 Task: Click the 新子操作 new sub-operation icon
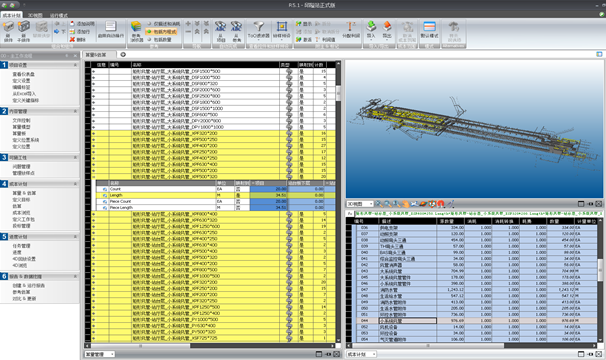tap(24, 27)
